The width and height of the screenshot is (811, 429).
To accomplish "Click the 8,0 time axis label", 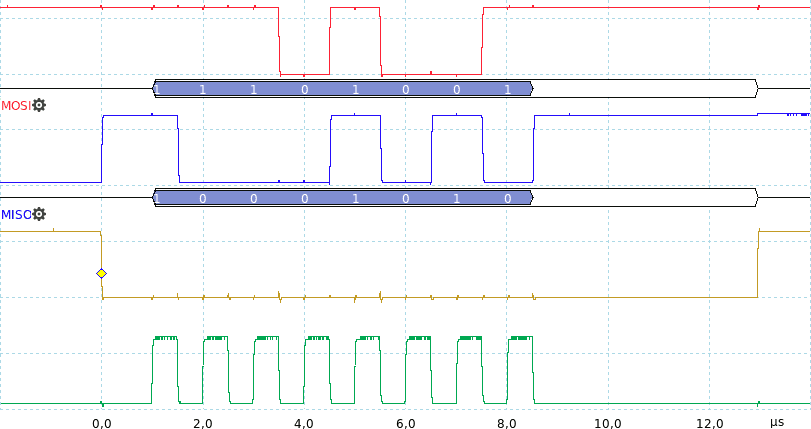I will (507, 423).
